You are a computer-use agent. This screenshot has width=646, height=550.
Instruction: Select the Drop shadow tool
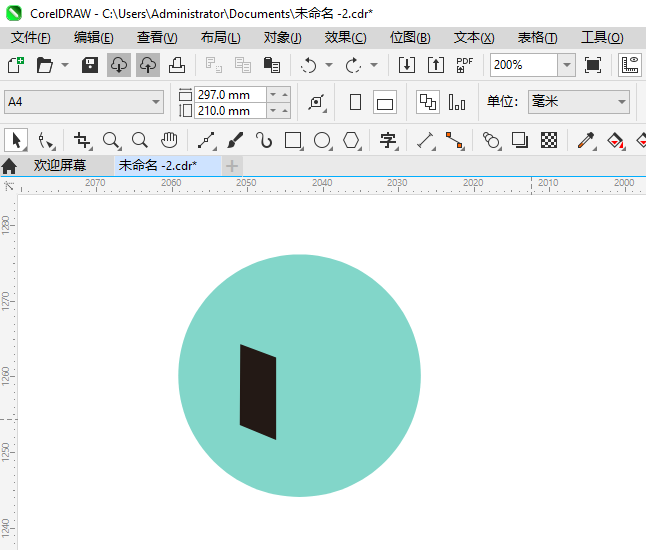[x=520, y=140]
